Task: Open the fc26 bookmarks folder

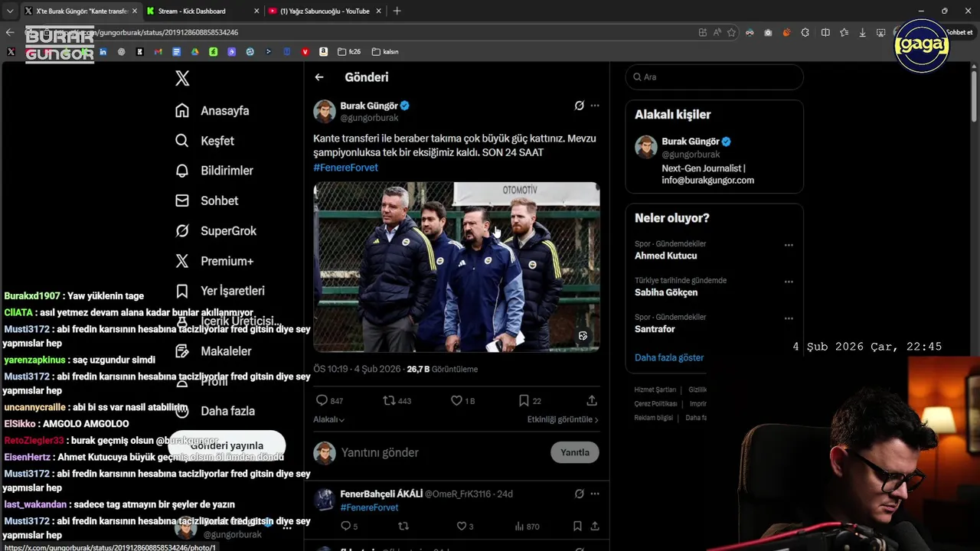Action: pos(350,52)
